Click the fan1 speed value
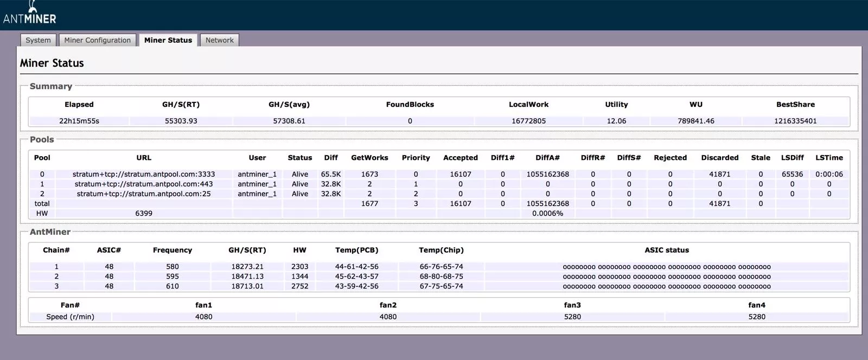The width and height of the screenshot is (868, 360). [x=204, y=317]
